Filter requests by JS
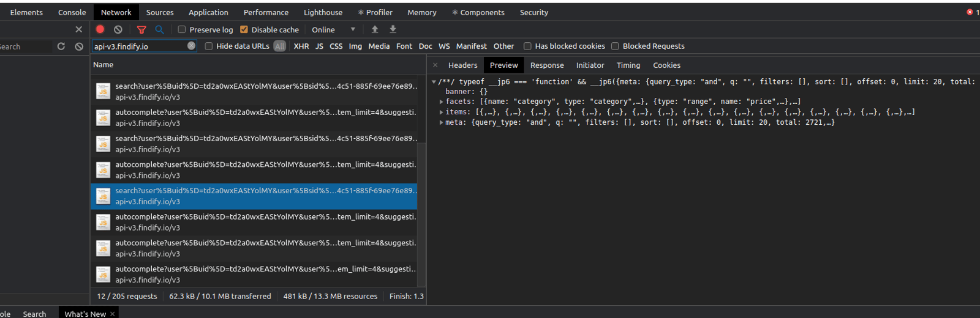The width and height of the screenshot is (980, 318). tap(319, 46)
